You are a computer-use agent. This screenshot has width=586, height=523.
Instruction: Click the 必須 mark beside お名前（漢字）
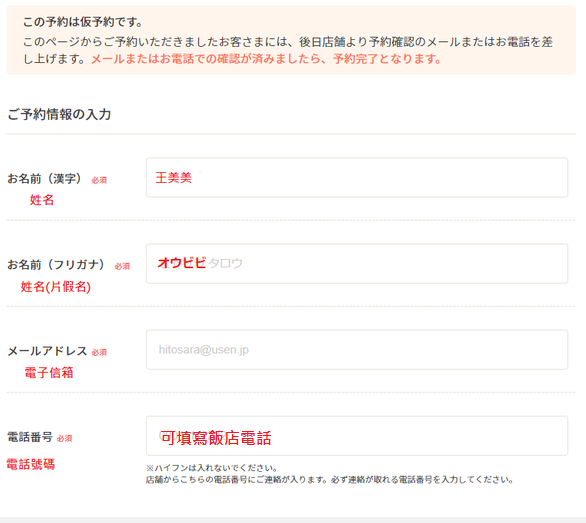tap(99, 180)
